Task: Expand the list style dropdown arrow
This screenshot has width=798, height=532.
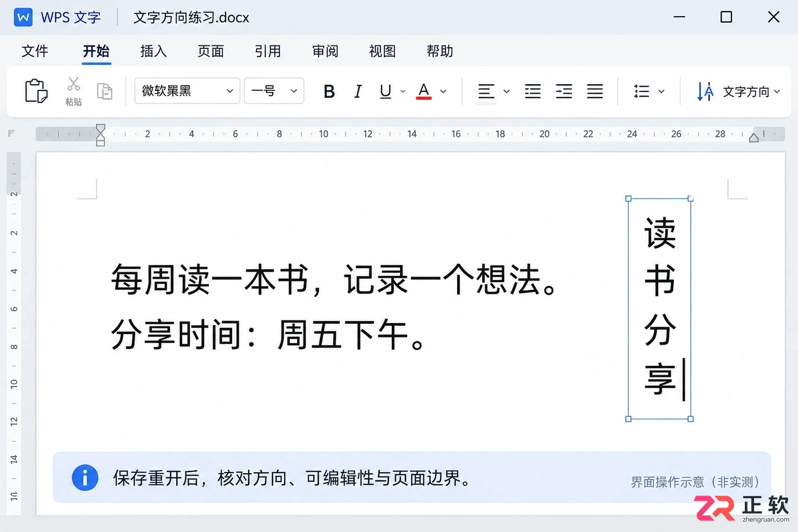Action: pos(661,91)
